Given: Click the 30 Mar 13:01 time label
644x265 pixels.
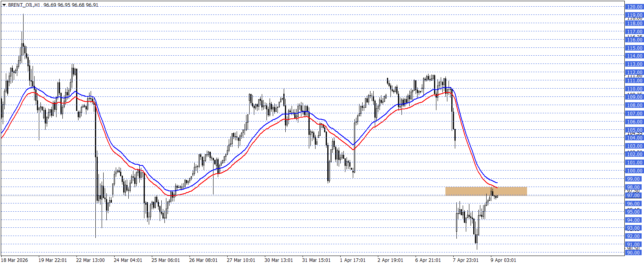Looking at the screenshot, I should pos(279,260).
